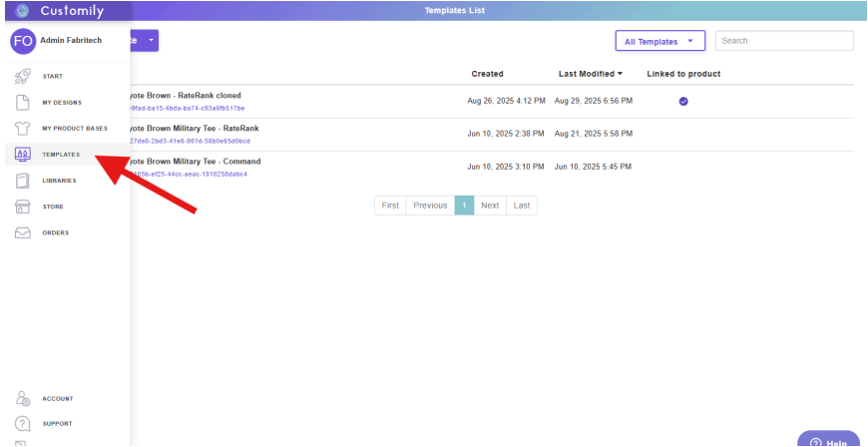Click the Start rocket icon
The height and width of the screenshot is (447, 868).
tap(22, 76)
